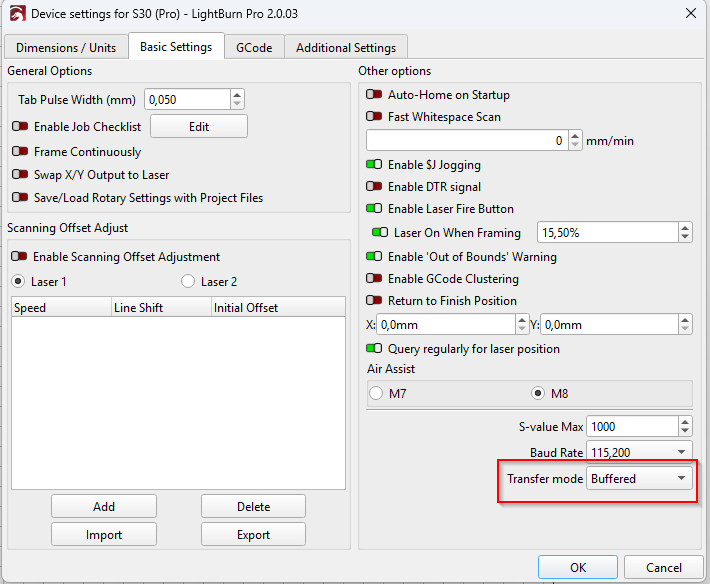Click the Tab Pulse Width field
Image resolution: width=710 pixels, height=584 pixels.
pyautogui.click(x=187, y=100)
